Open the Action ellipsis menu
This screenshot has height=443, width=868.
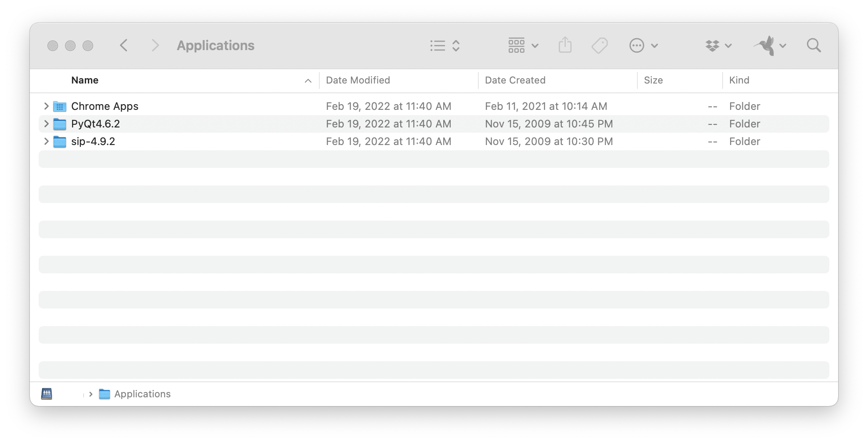[x=643, y=45]
